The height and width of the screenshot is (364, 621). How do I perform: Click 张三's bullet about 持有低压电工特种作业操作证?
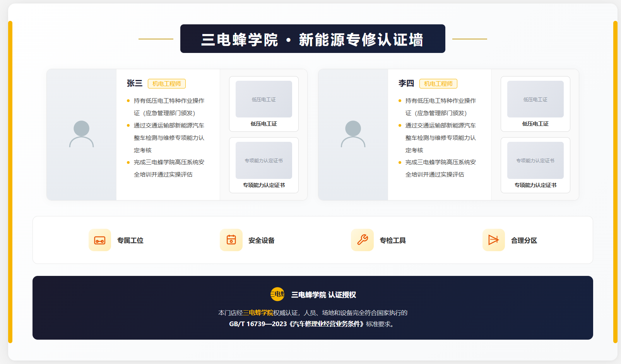pyautogui.click(x=166, y=107)
